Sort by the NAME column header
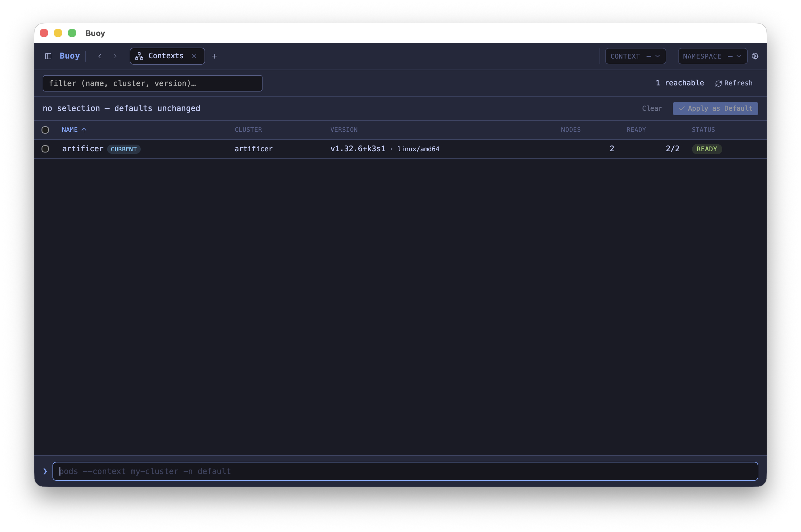Viewport: 801px width, 532px height. (74, 130)
